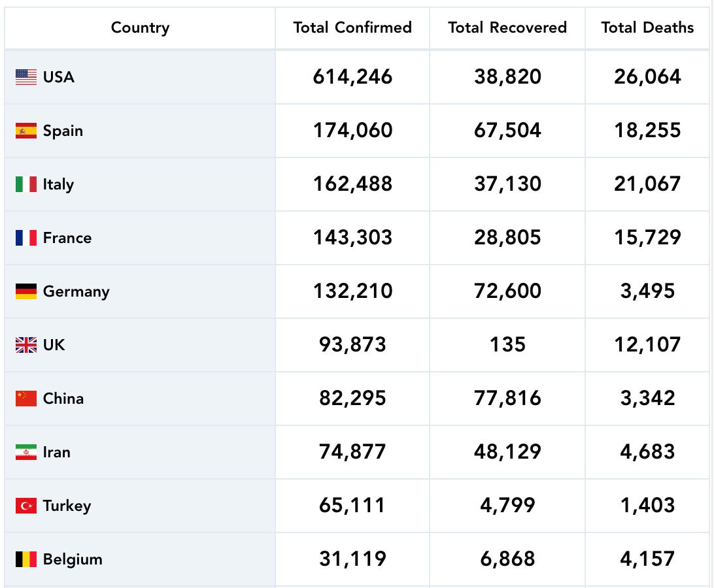Screen dimensions: 714x588
Task: Click the USA flag icon
Action: click(26, 77)
